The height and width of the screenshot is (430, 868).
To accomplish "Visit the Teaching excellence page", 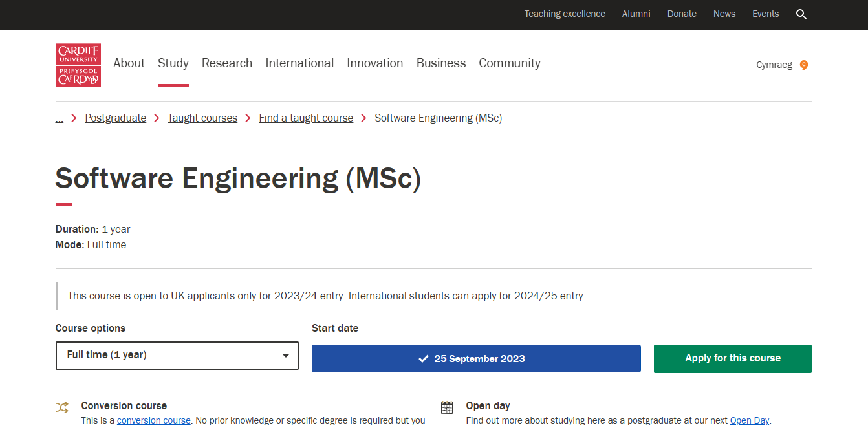I will 565,14.
